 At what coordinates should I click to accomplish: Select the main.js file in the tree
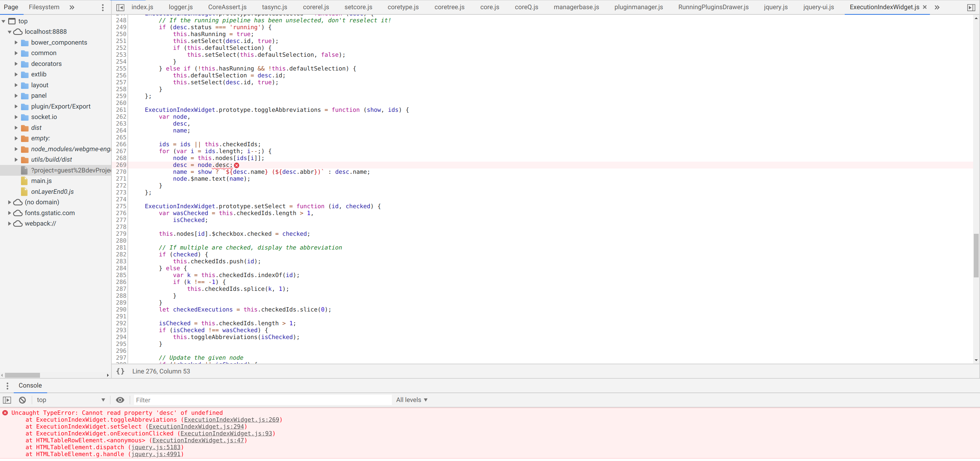pyautogui.click(x=42, y=181)
